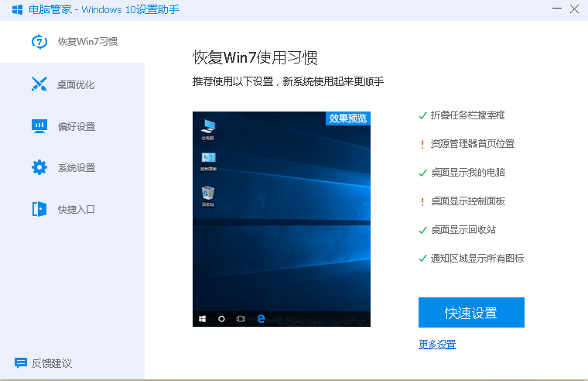588x381 pixels.
Task: Click the 资源管理器首页位置 label
Action: 473,144
